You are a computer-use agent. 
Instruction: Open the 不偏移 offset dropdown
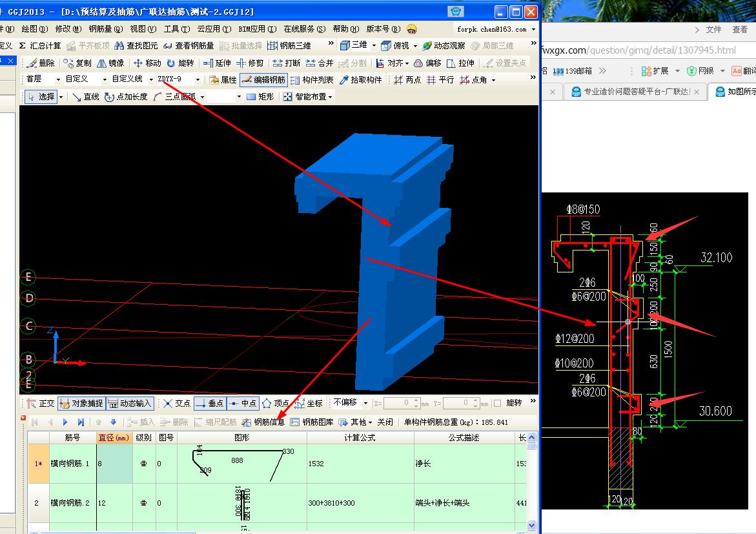365,403
